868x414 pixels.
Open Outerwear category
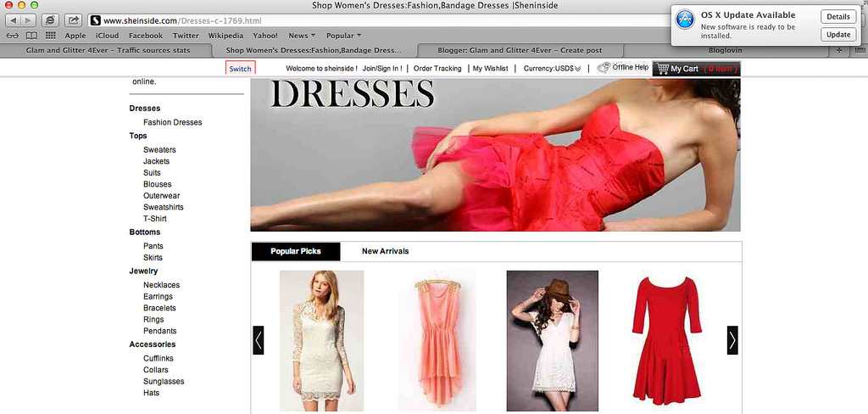[162, 196]
